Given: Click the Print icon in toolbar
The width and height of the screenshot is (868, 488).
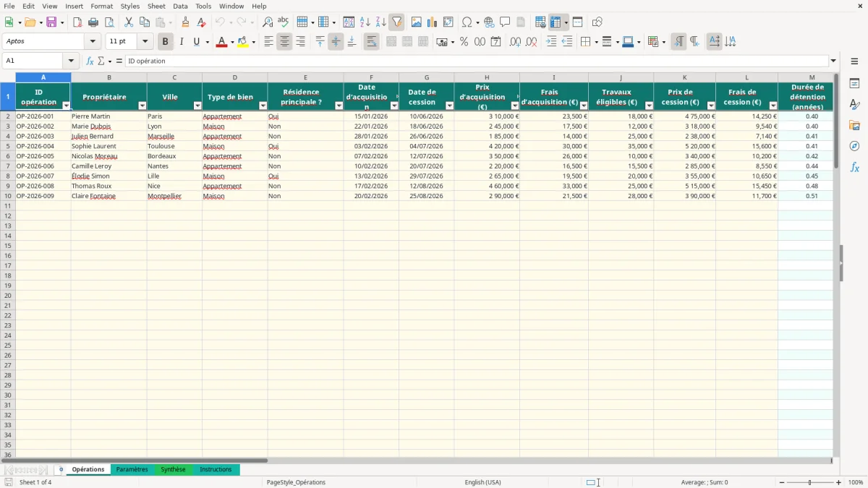Looking at the screenshot, I should [93, 22].
